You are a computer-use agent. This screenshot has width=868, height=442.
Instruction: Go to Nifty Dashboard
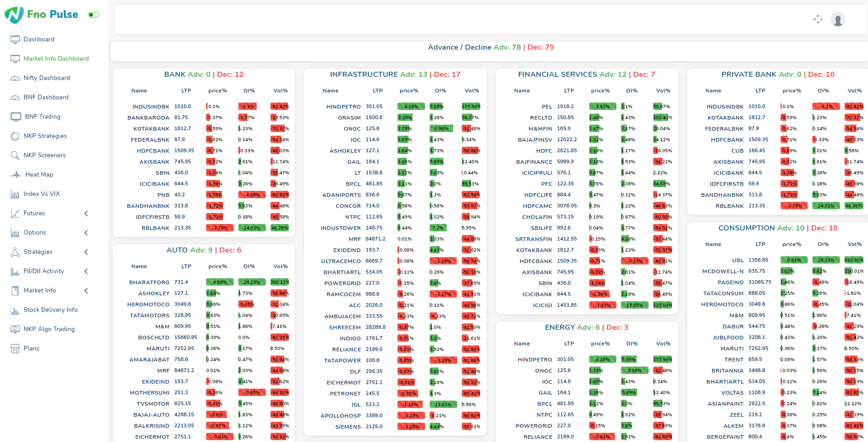(x=47, y=78)
